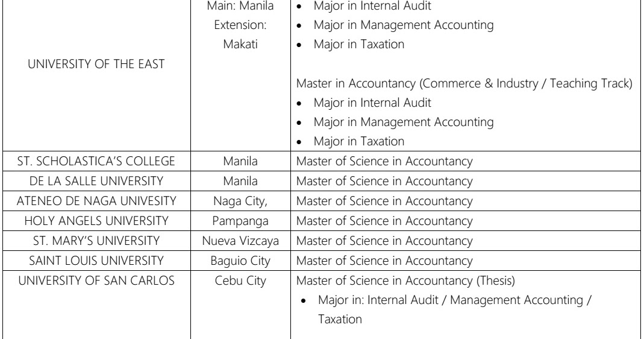The image size is (644, 339).
Task: Select ST. SCHOLASTICA'S COLLEGE text
Action: (x=96, y=161)
